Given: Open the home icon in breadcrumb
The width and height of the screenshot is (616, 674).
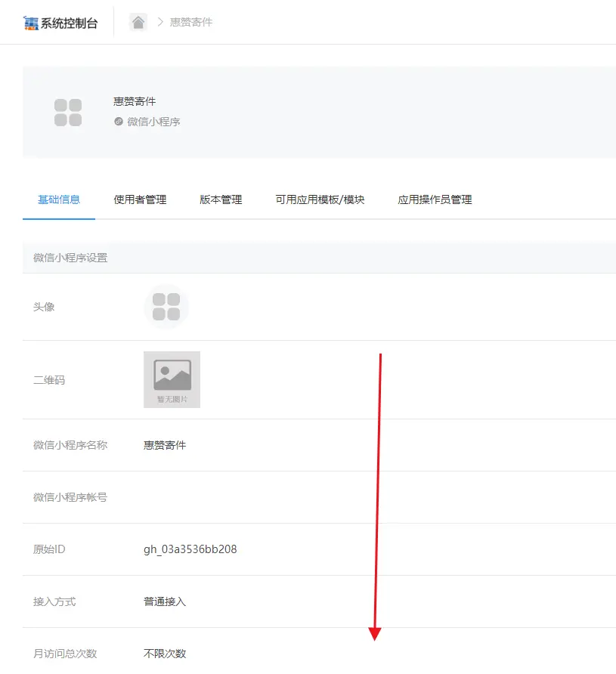Looking at the screenshot, I should click(x=138, y=23).
